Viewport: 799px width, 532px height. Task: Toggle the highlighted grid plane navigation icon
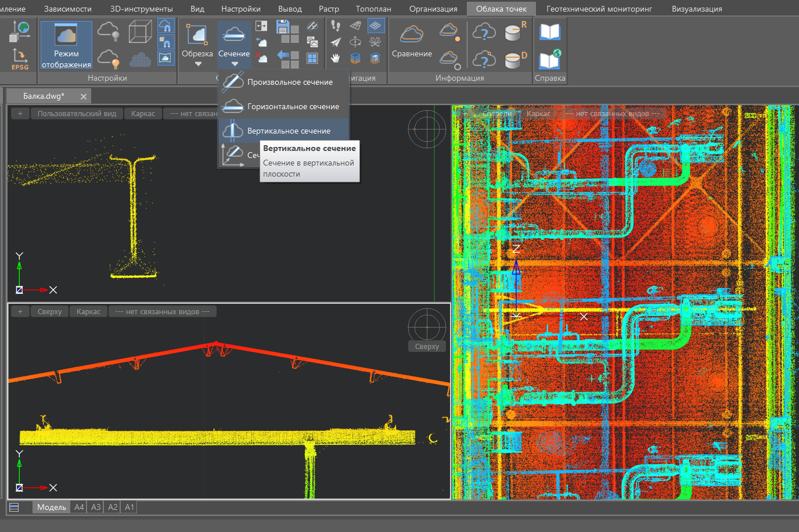tap(376, 26)
